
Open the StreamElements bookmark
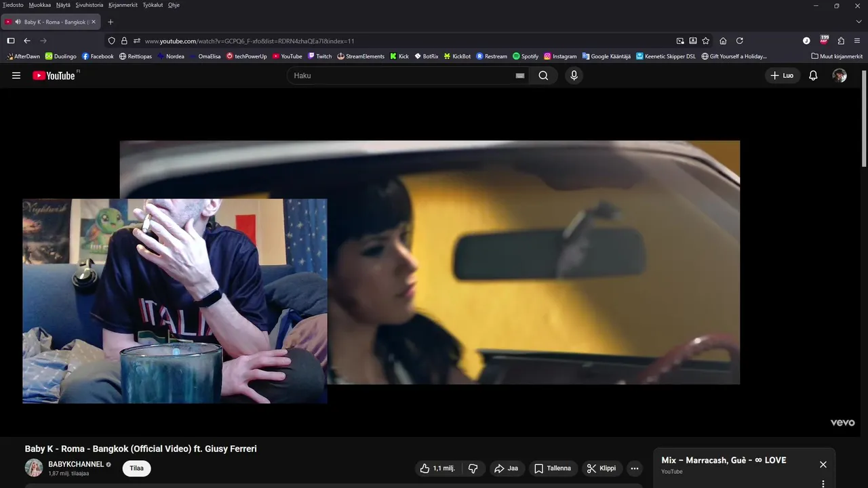pyautogui.click(x=361, y=56)
